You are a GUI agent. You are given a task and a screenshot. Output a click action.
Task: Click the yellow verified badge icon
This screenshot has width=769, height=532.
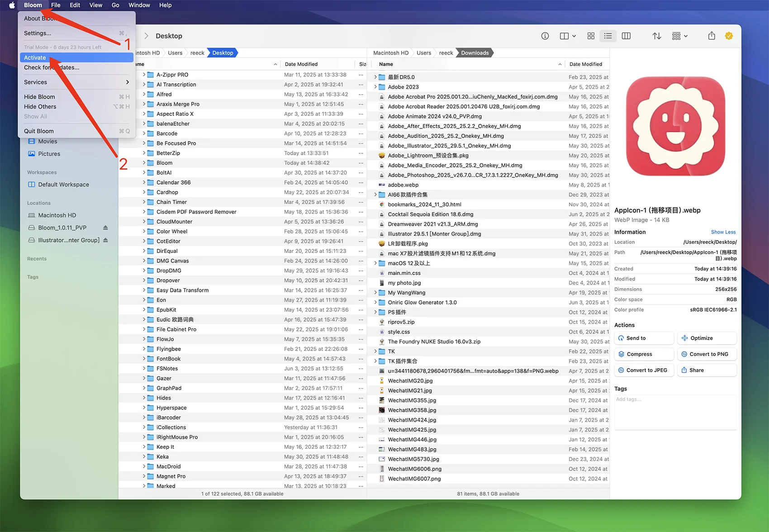tap(729, 36)
